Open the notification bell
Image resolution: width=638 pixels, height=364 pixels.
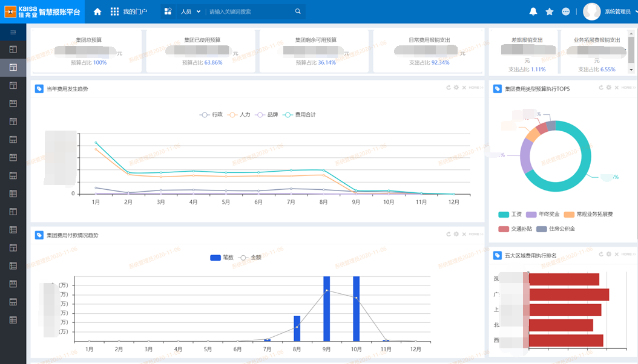533,11
